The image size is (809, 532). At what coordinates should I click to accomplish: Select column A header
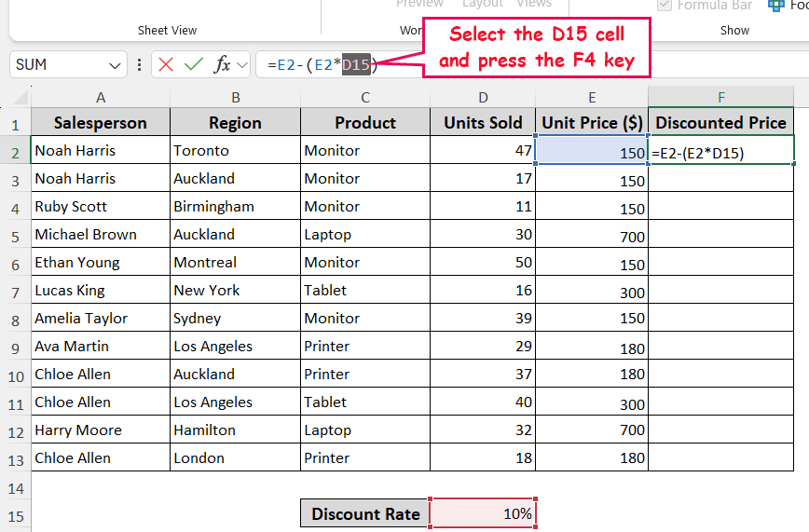tap(101, 97)
